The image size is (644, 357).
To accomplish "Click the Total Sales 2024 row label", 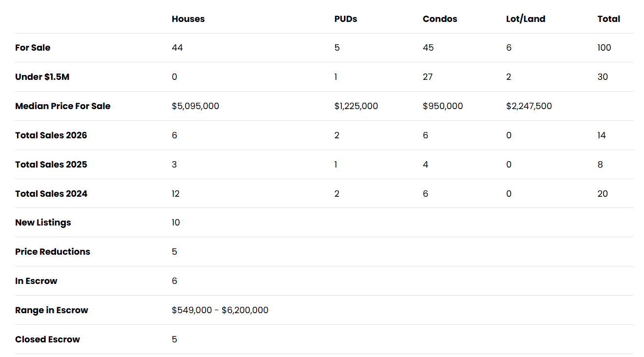I will pos(51,194).
